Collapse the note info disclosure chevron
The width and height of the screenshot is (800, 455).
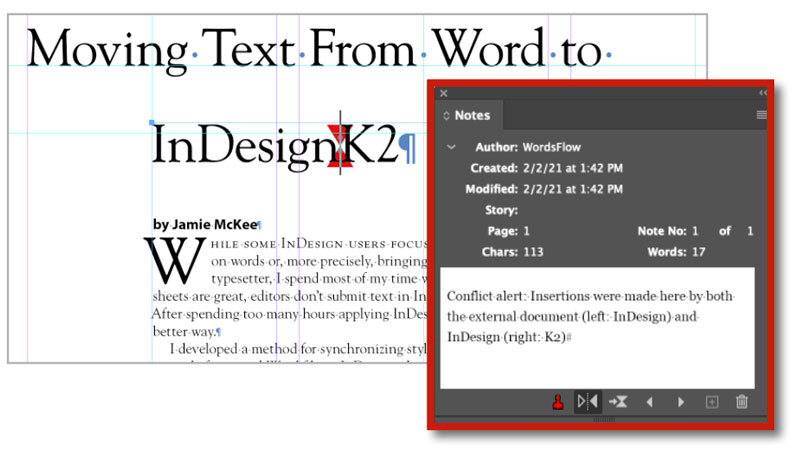(451, 147)
